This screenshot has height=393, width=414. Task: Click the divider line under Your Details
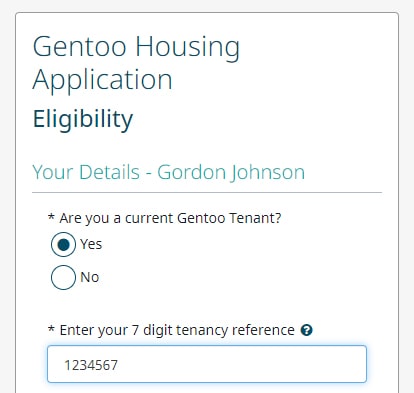tap(207, 192)
